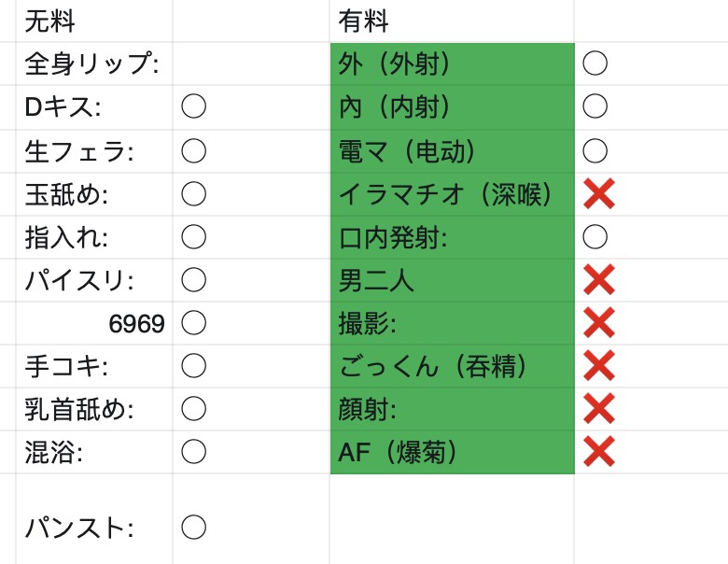Select the circle next to Dキス
Image resolution: width=728 pixels, height=564 pixels.
(x=193, y=106)
